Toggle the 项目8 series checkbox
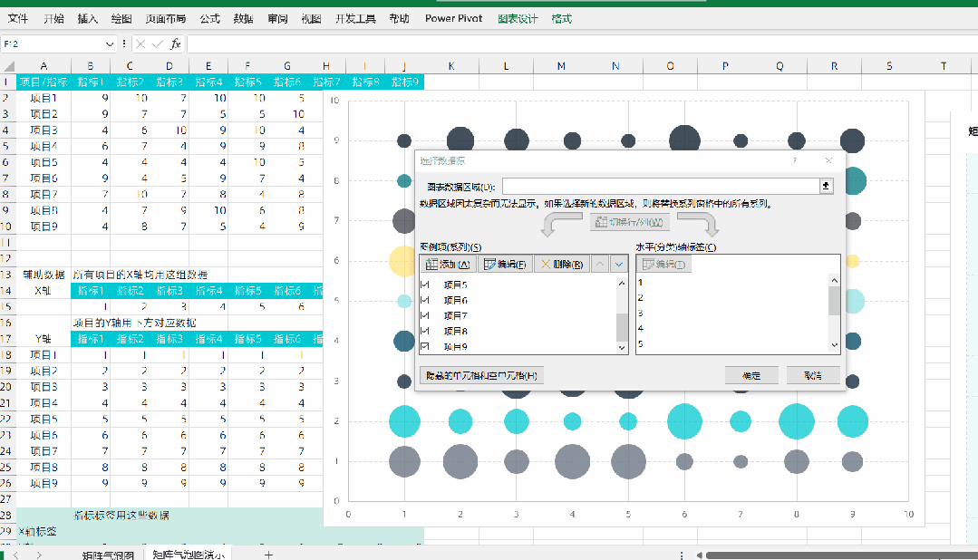The image size is (978, 560). 425,331
